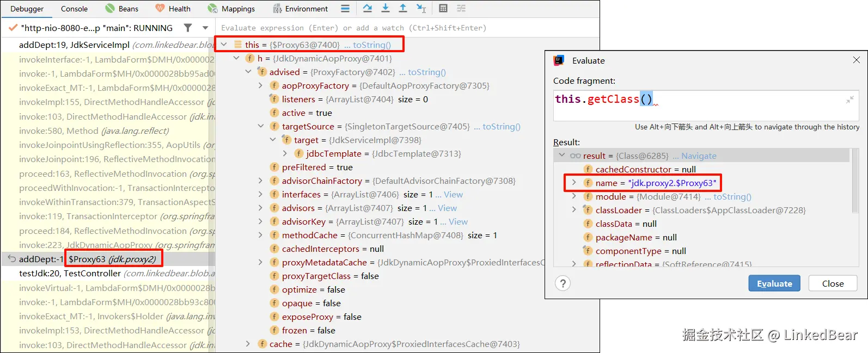Select the addDept:-1, $Proxy63 stack frame

[x=108, y=259]
